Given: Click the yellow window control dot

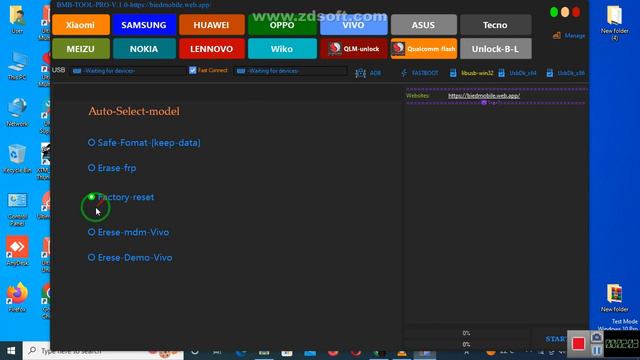Looking at the screenshot, I should (x=565, y=12).
